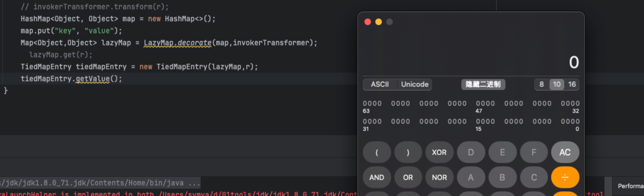Switch calculator to Unicode display mode
Screen dimensions: 644x196
414,84
